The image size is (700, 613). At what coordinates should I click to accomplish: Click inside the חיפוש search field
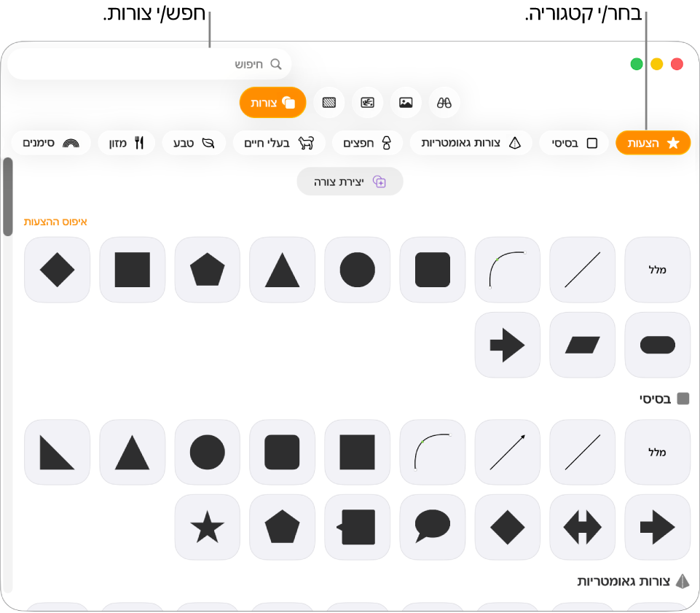pos(149,64)
